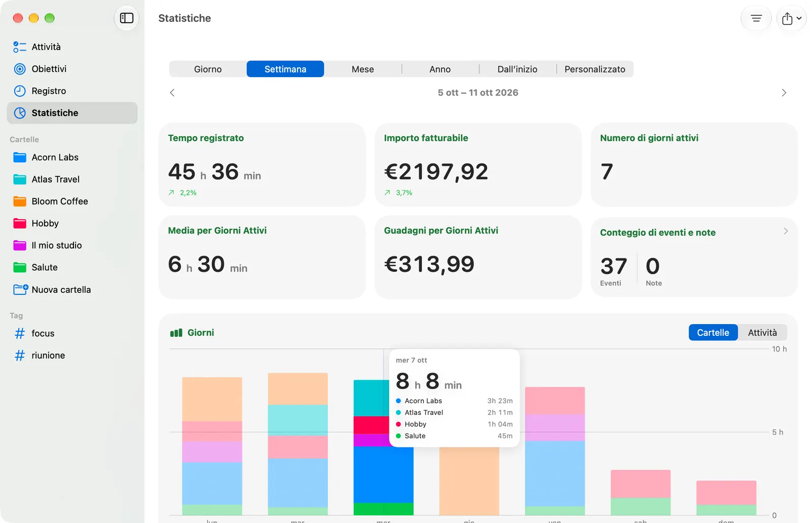812x523 pixels.
Task: Click the Statistiche pie chart icon
Action: pyautogui.click(x=20, y=113)
